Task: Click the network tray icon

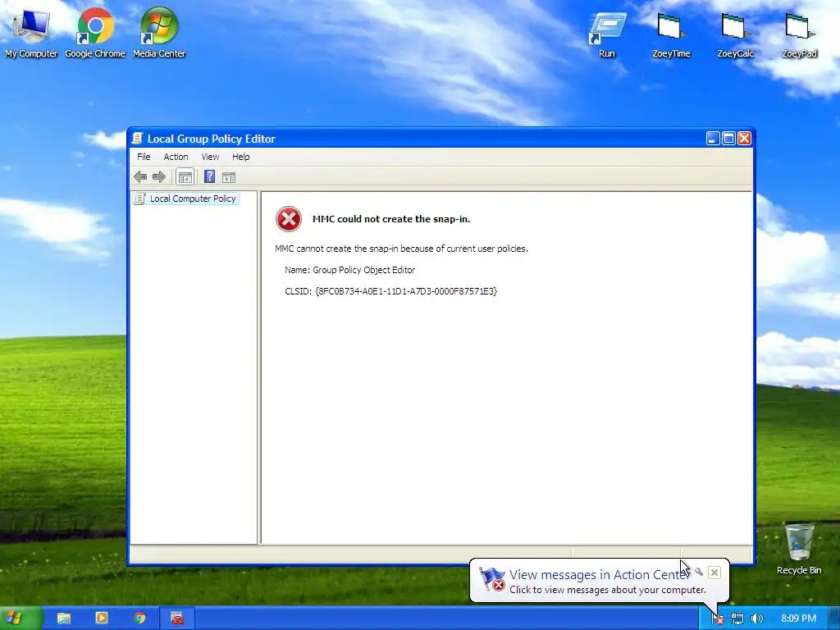Action: click(737, 619)
